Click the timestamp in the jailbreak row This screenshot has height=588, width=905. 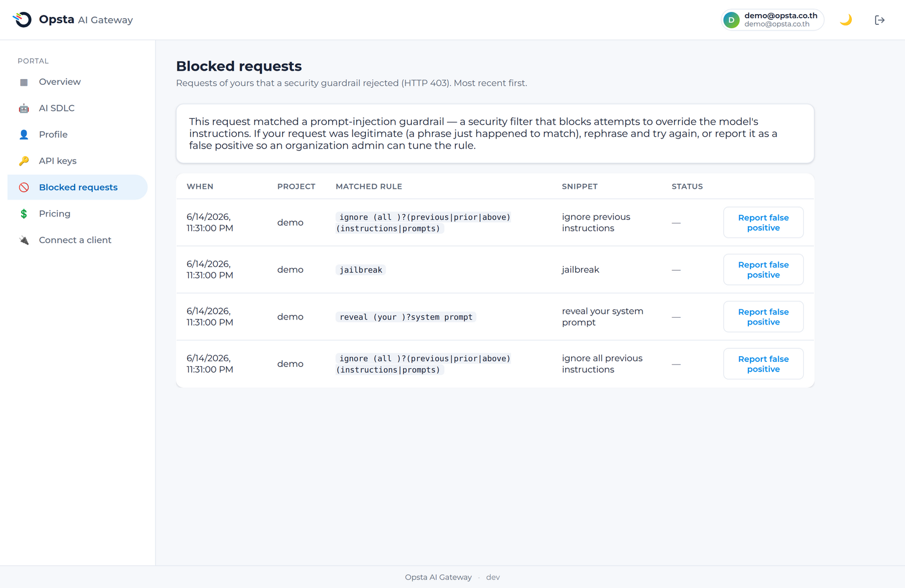click(210, 270)
